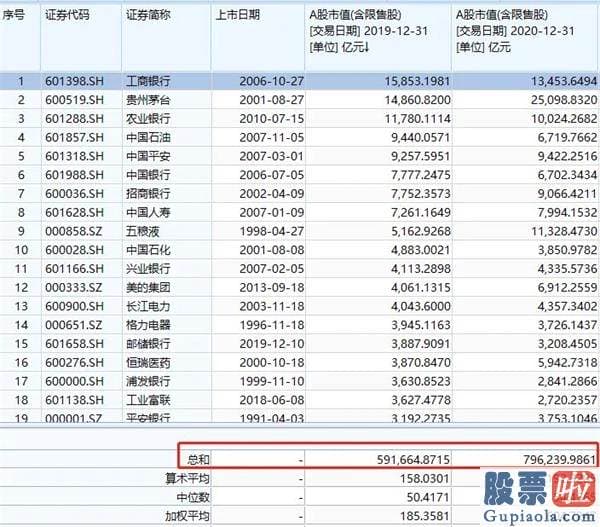Click value 15,853.1981 in 工商银行 row
The image size is (600, 527).
click(x=417, y=81)
